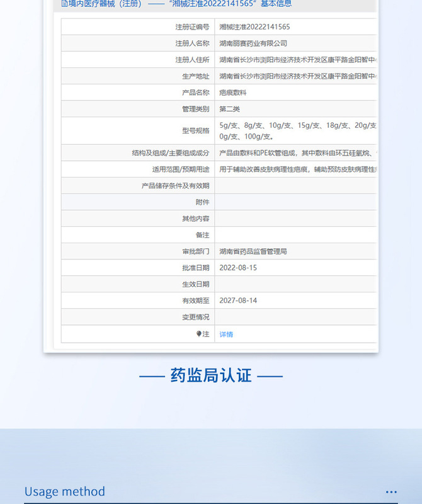The width and height of the screenshot is (422, 504).
Task: Click the 结构及组成/主要组成成分 row label
Action: click(x=171, y=153)
